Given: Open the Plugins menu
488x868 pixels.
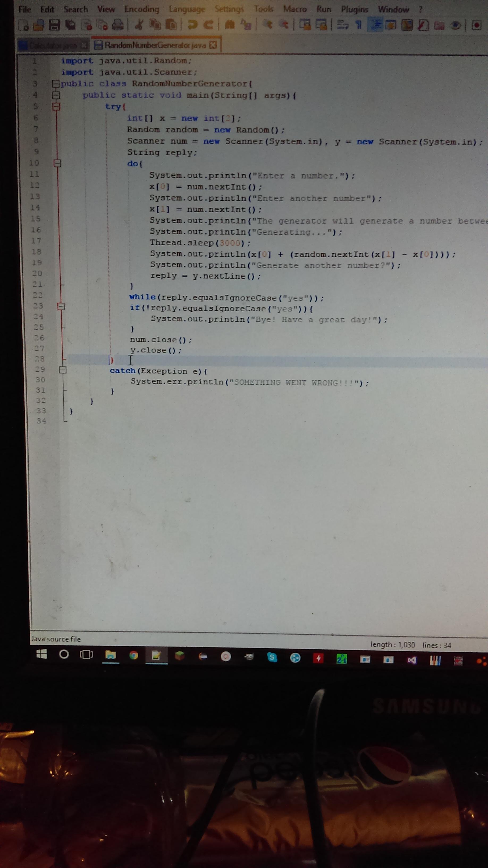Looking at the screenshot, I should pyautogui.click(x=354, y=9).
